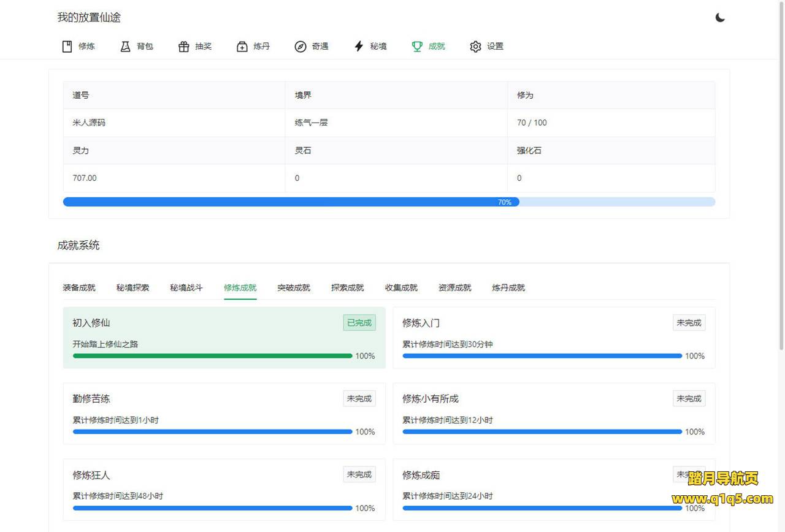Click the 未完成 tag on 勤修苦练
785x532 pixels.
359,399
